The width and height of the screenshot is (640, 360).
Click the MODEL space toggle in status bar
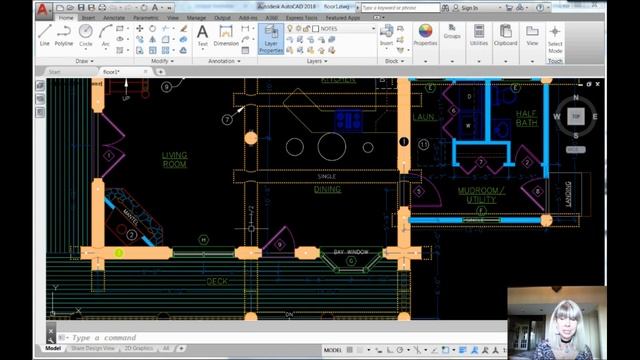[x=332, y=350]
